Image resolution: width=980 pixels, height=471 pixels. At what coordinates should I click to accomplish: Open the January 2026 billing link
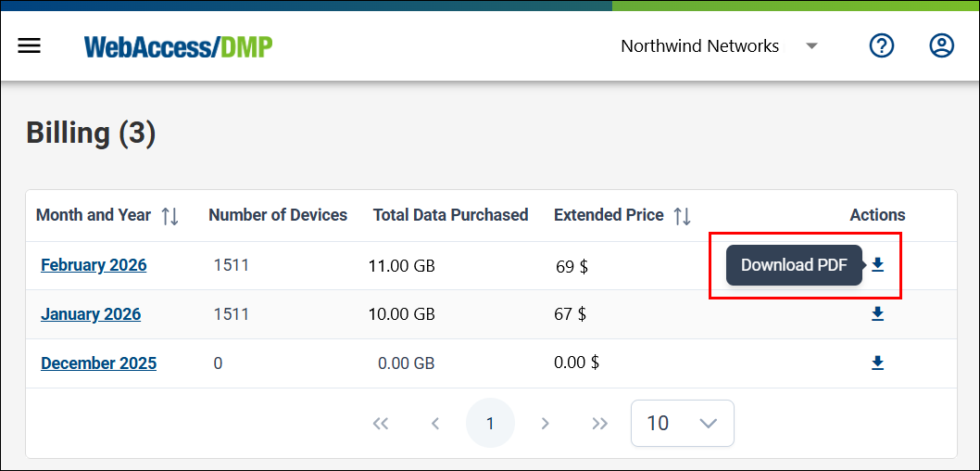(x=91, y=314)
